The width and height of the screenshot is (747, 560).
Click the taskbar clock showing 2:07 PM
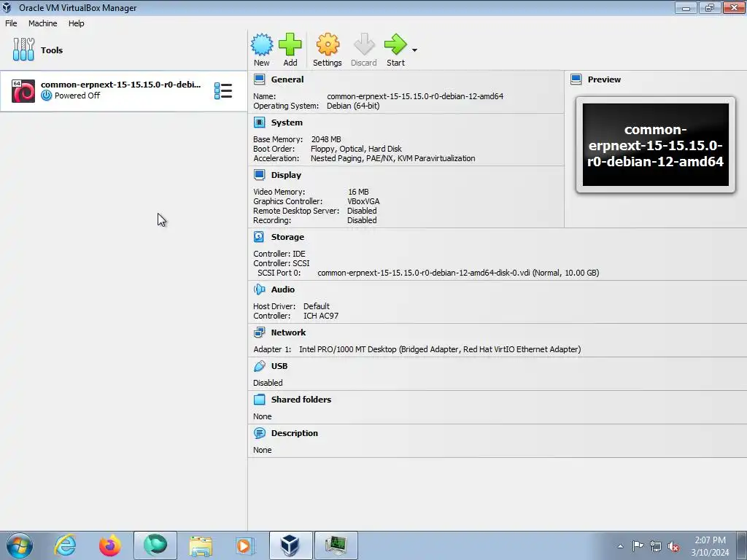(710, 546)
